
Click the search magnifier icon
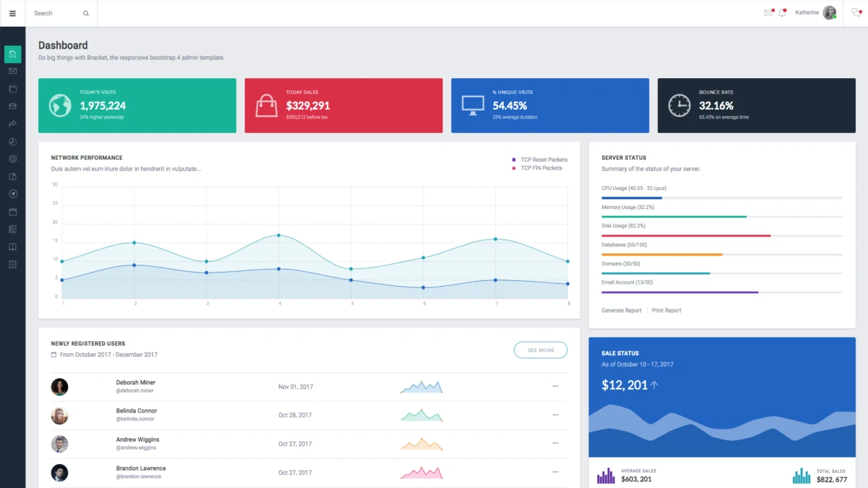coord(86,13)
